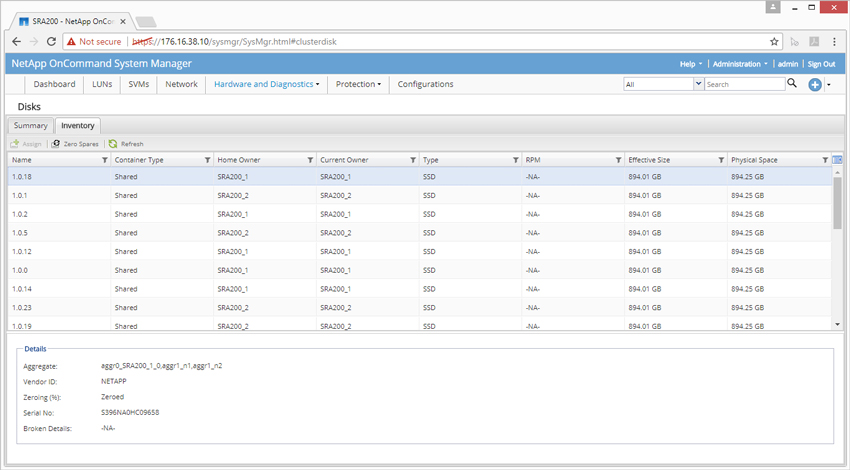Select disk row 1.0.1

click(420, 195)
